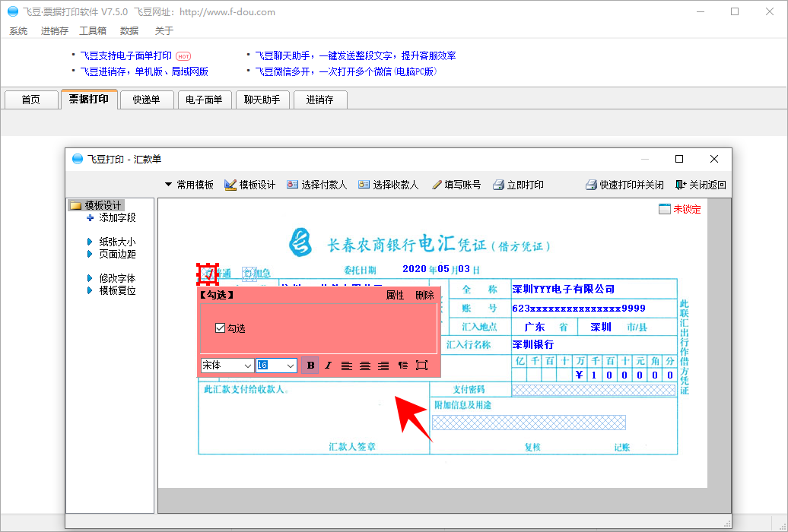Toggle bold with the B button
Viewport: 788px width, 532px height.
tap(310, 366)
